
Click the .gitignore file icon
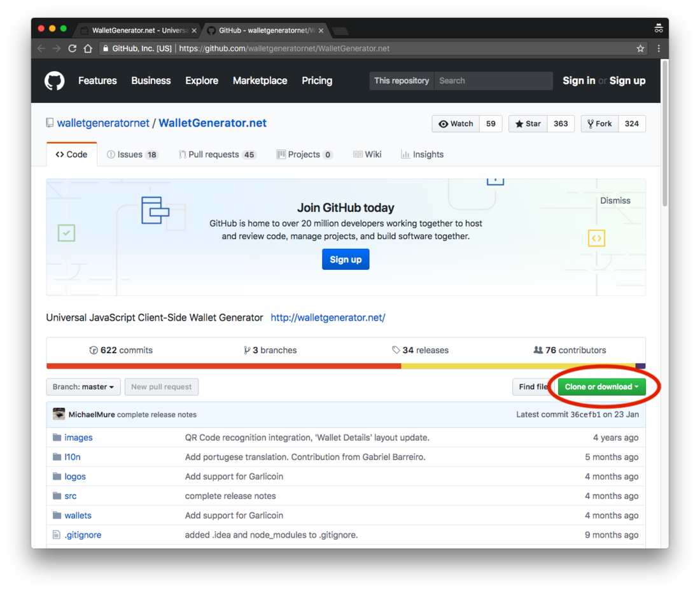(x=56, y=534)
